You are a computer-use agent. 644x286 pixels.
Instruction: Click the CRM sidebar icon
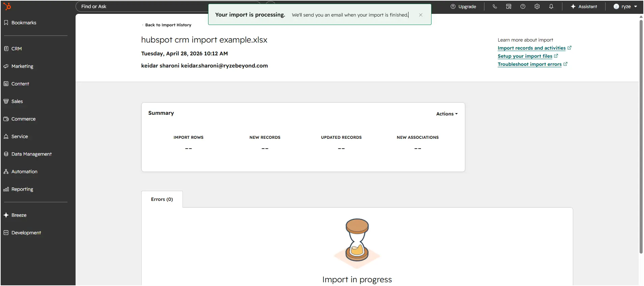6,49
